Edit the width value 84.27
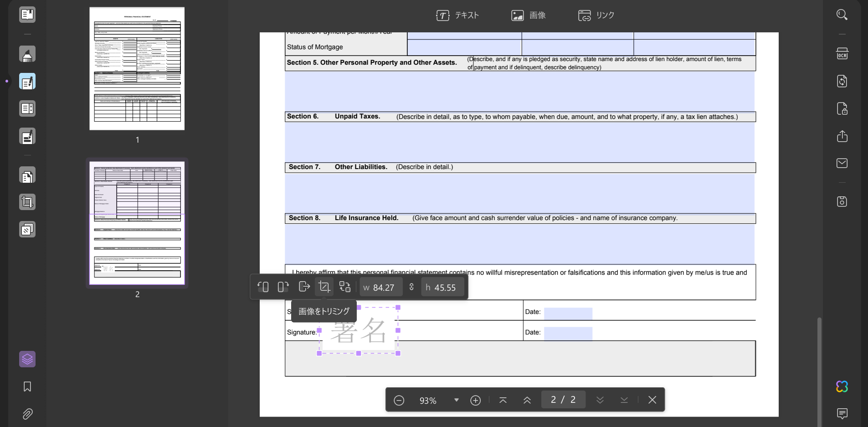The height and width of the screenshot is (427, 868). pyautogui.click(x=381, y=288)
